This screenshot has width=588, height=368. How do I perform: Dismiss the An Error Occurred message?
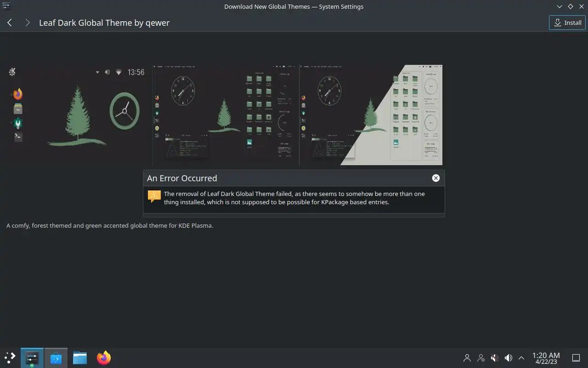(x=435, y=178)
